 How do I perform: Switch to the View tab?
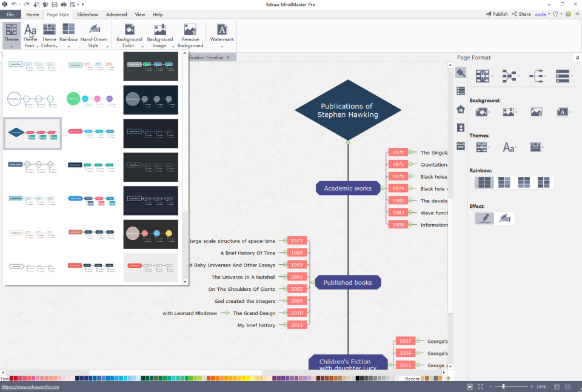click(x=140, y=15)
